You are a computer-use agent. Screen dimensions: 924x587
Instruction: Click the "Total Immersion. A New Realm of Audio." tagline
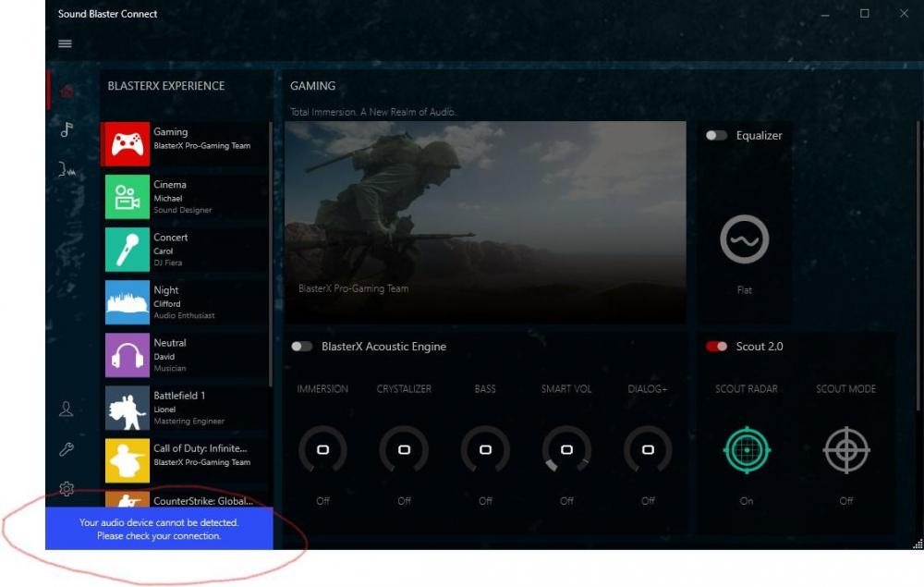pyautogui.click(x=373, y=112)
